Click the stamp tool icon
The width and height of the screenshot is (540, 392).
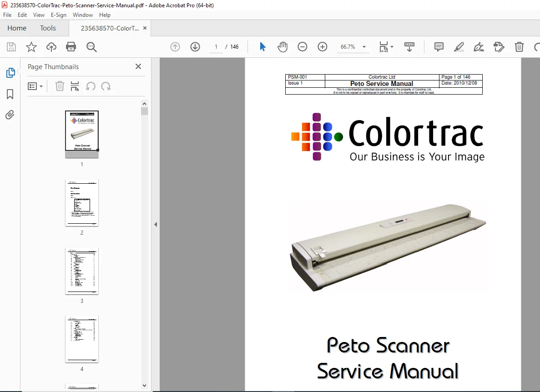[499, 47]
